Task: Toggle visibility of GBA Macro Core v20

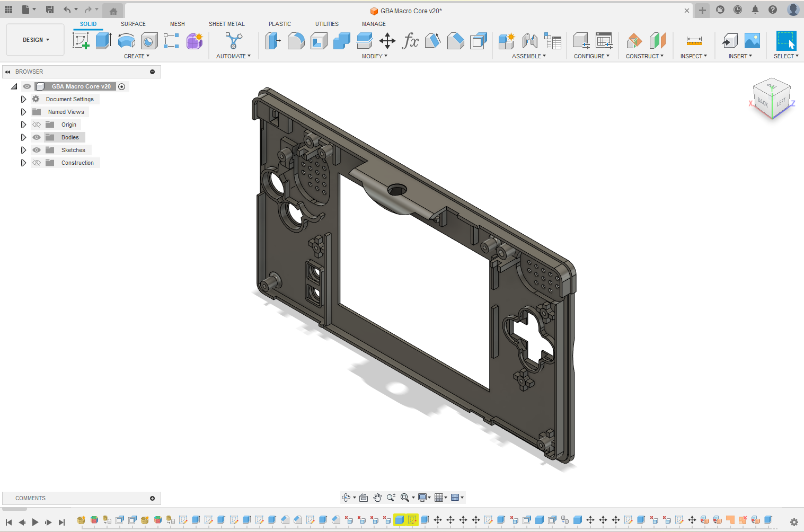Action: coord(27,86)
